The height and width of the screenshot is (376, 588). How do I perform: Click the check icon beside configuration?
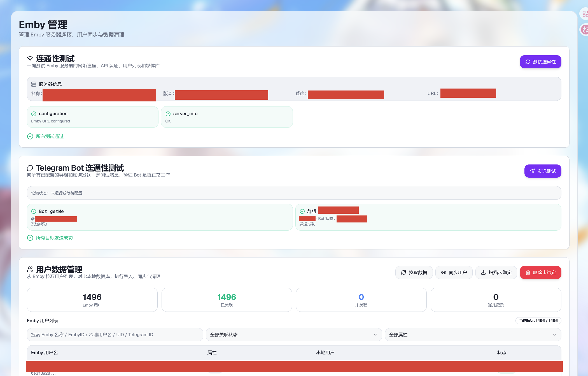[x=34, y=114]
